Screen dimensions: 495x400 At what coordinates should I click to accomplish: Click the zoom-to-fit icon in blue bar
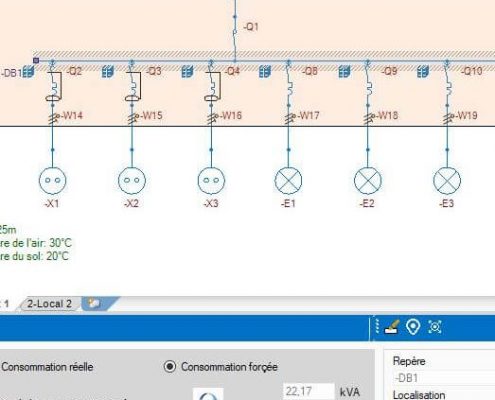pos(435,327)
